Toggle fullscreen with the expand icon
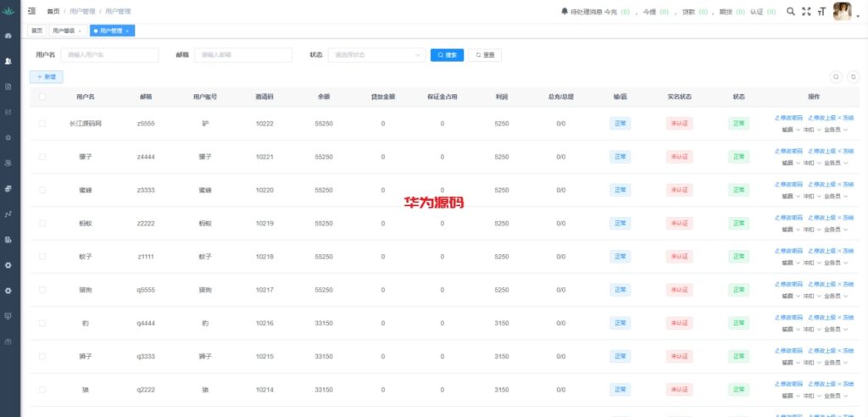The image size is (868, 417). [807, 11]
